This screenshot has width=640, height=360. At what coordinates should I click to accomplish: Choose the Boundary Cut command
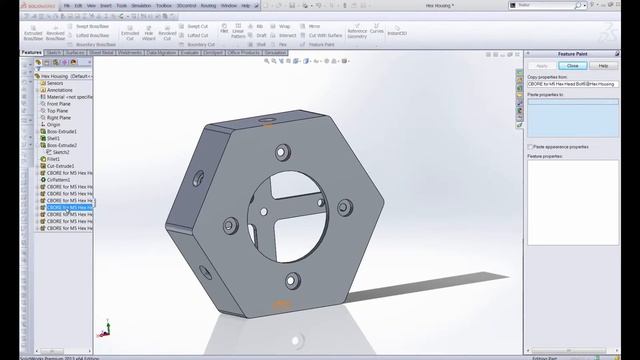click(x=197, y=44)
